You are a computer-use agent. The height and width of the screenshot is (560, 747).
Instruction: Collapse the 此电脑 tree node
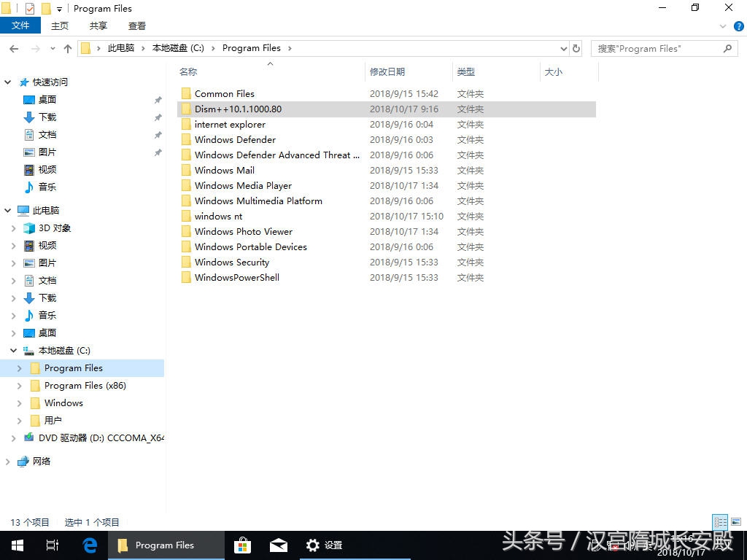7,211
